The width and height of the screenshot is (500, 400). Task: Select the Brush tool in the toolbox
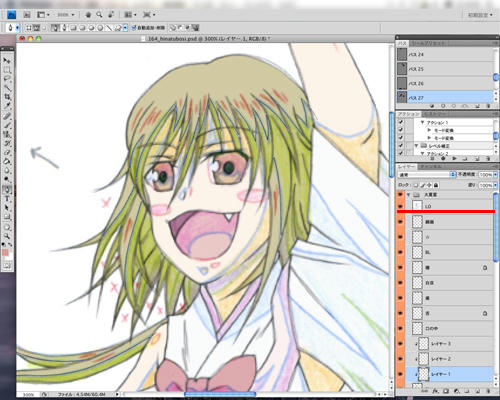point(7,125)
